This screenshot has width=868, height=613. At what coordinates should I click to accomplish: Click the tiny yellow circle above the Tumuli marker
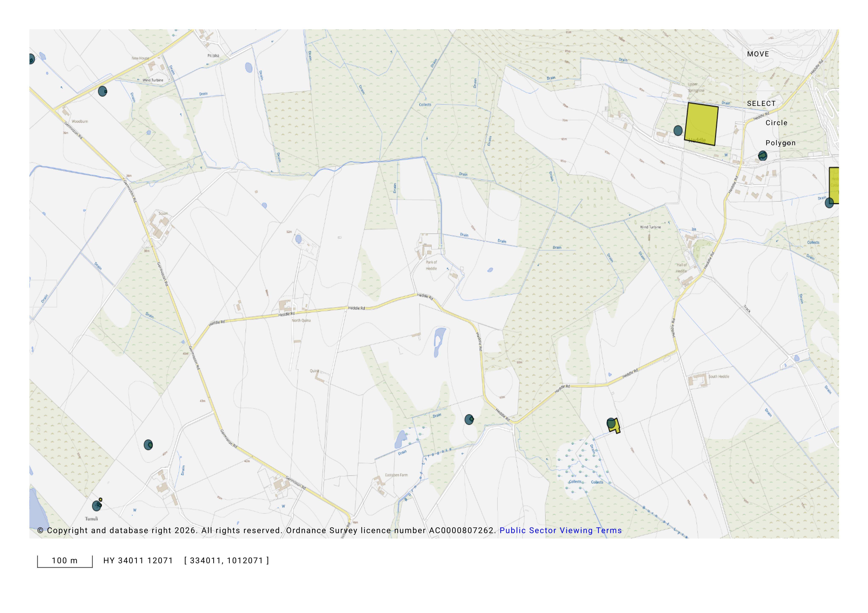tap(100, 500)
